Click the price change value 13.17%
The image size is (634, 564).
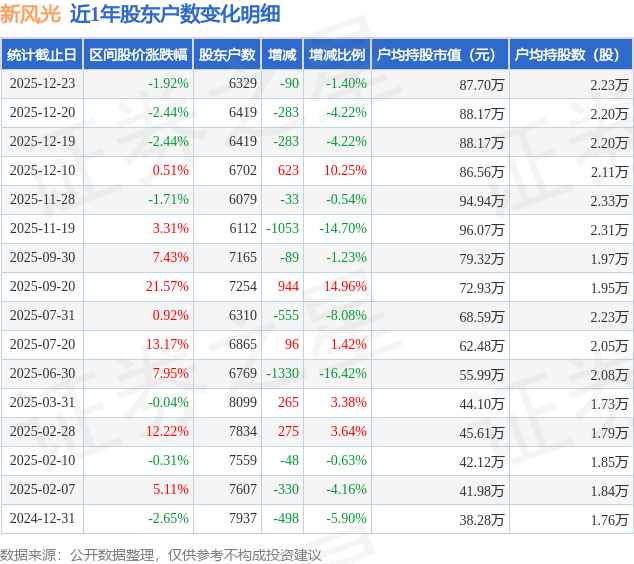[167, 344]
